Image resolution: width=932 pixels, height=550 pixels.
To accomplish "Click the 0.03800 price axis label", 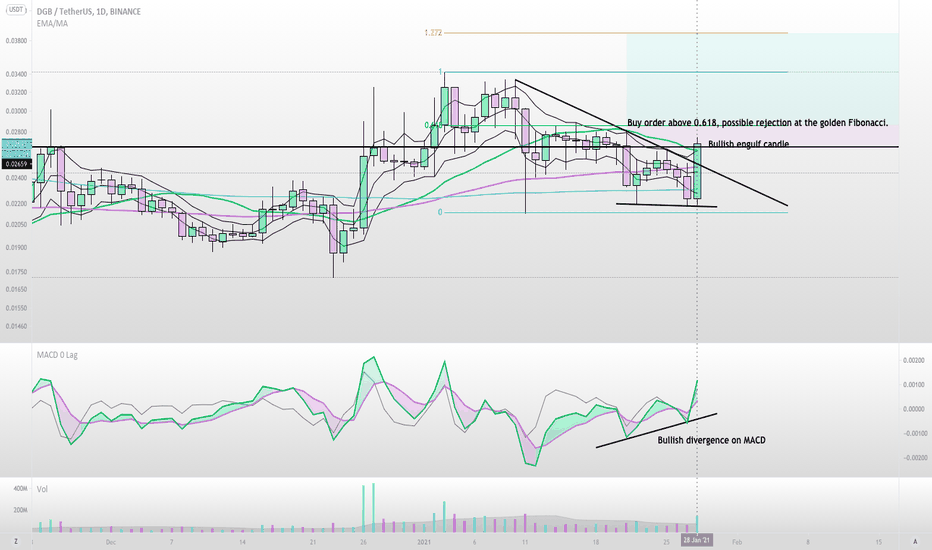I will (x=16, y=41).
